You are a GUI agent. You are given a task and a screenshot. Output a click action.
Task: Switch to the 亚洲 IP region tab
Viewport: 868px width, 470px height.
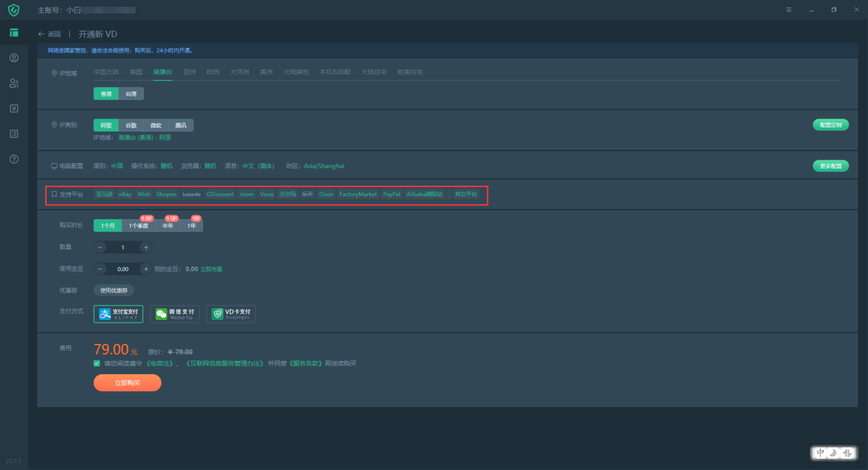(189, 72)
